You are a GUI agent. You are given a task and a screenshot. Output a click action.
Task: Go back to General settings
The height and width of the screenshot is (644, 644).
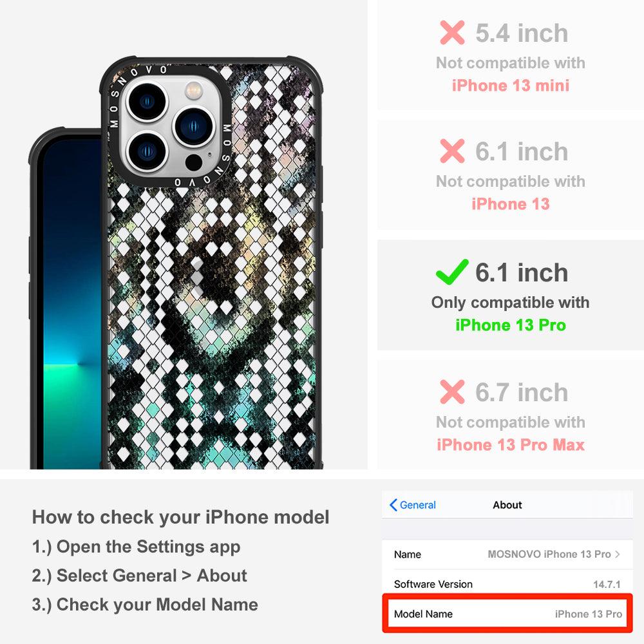pos(412,505)
